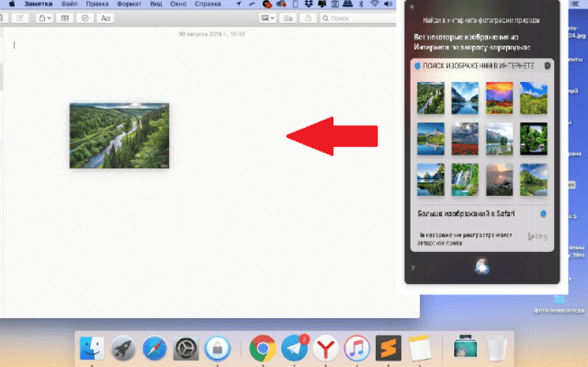Open the Правка menu
The image size is (588, 367).
tap(97, 4)
